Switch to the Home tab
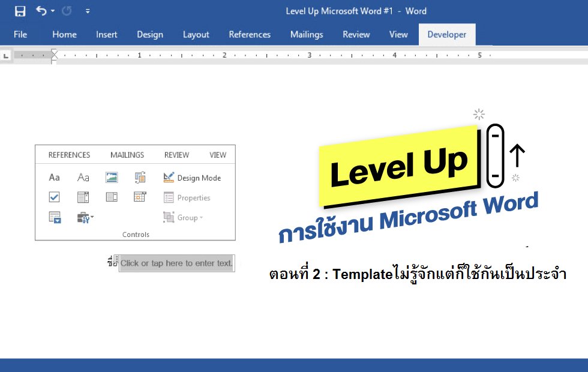The height and width of the screenshot is (372, 588). 65,35
